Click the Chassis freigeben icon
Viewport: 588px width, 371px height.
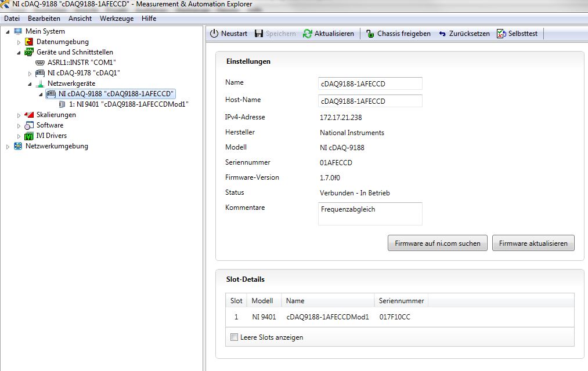pos(370,34)
